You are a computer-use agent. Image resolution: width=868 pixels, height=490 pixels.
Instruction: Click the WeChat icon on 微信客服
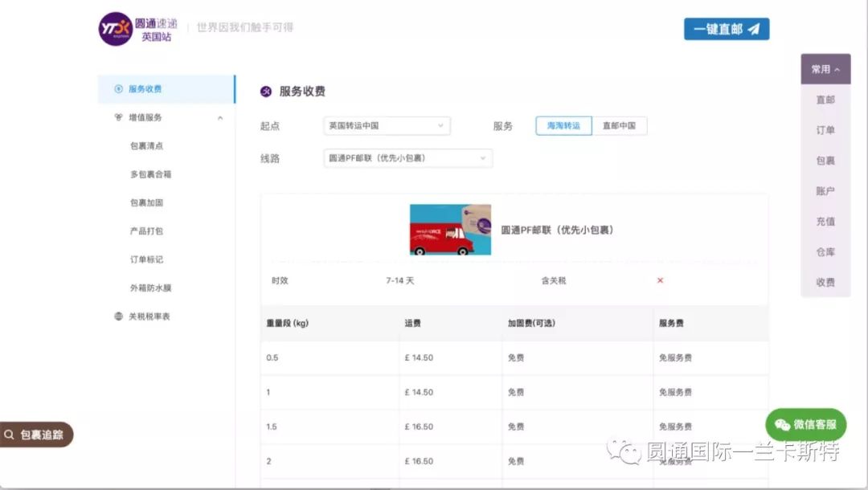pyautogui.click(x=780, y=425)
